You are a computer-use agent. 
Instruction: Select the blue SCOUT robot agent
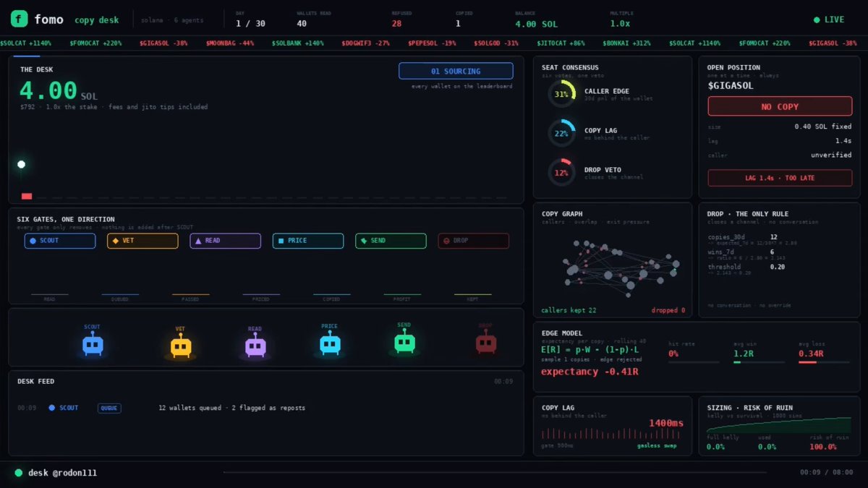pos(93,345)
